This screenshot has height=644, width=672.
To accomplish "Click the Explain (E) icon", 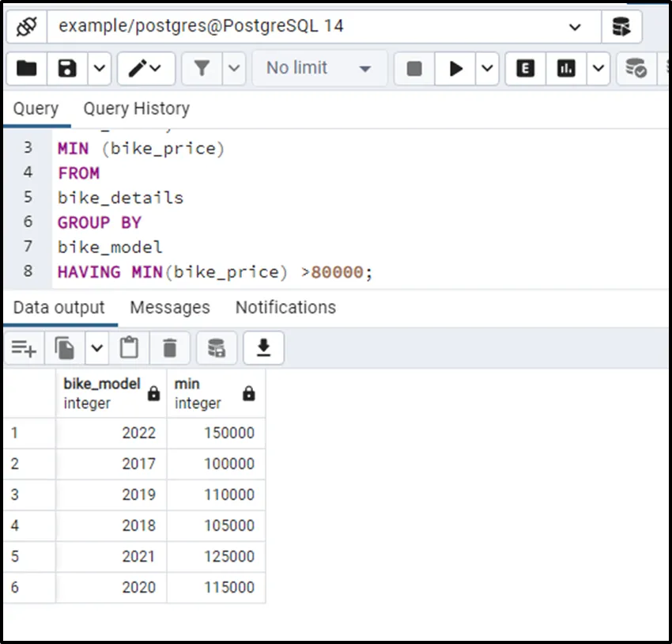I will coord(525,69).
